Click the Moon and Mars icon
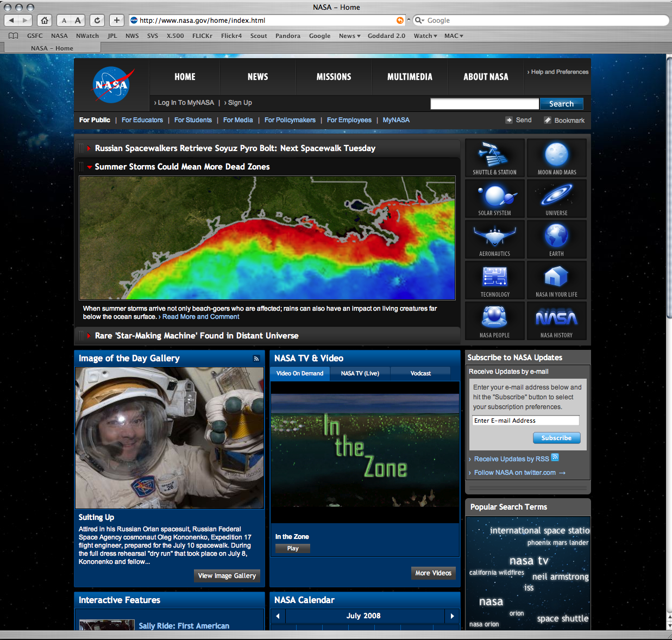The height and width of the screenshot is (640, 672). 556,158
